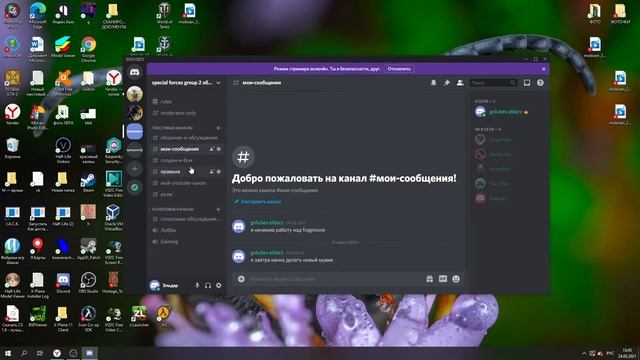Dismiss streamer mode purple banner
The image size is (640, 360).
click(544, 69)
